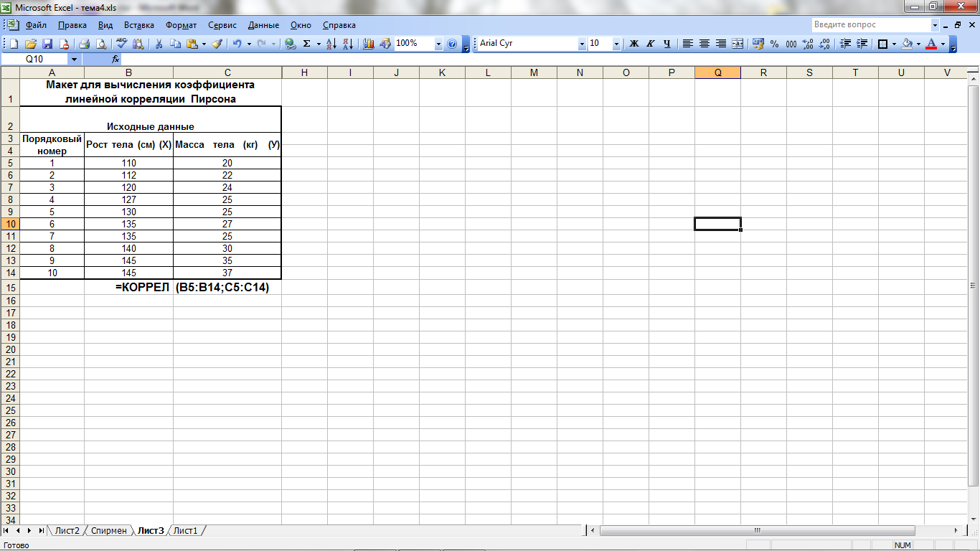Decrease indent icon
Viewport: 980px width, 551px height.
coord(845,44)
